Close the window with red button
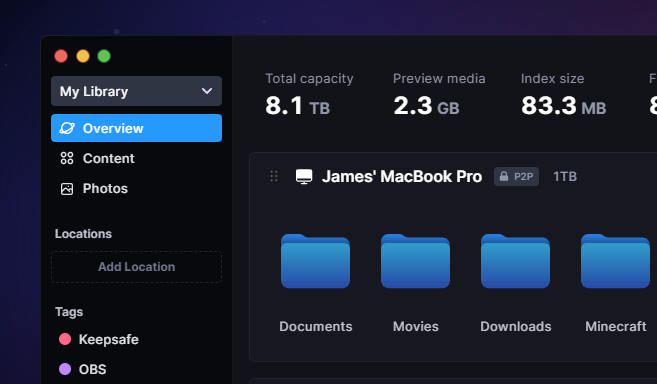 61,56
